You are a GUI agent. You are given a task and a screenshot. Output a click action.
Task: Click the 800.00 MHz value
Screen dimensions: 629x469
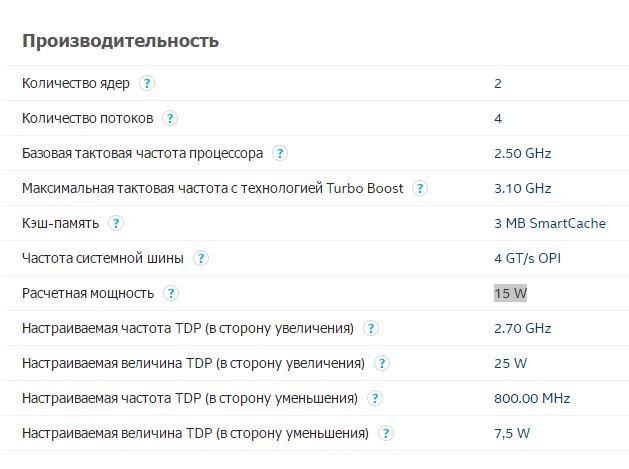point(532,398)
